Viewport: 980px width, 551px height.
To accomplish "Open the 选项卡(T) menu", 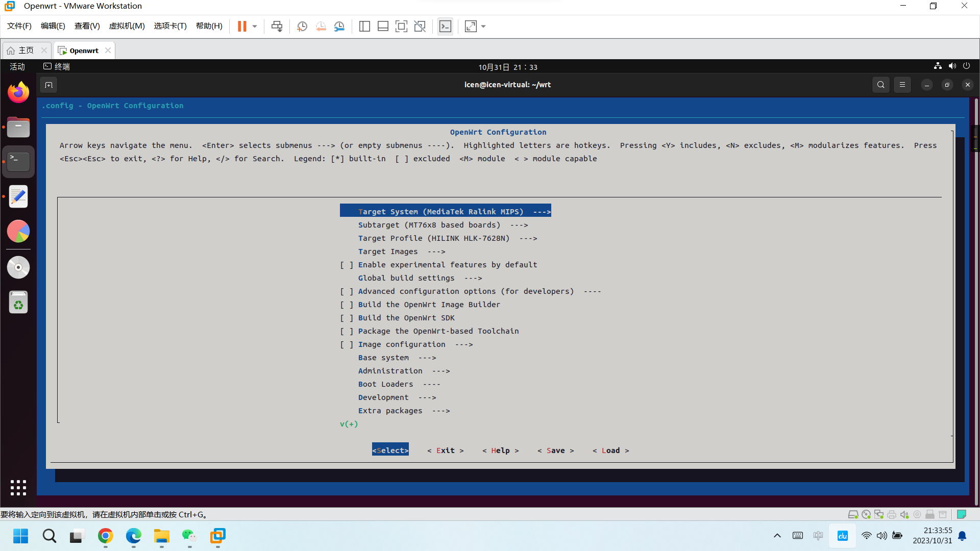I will [x=170, y=26].
